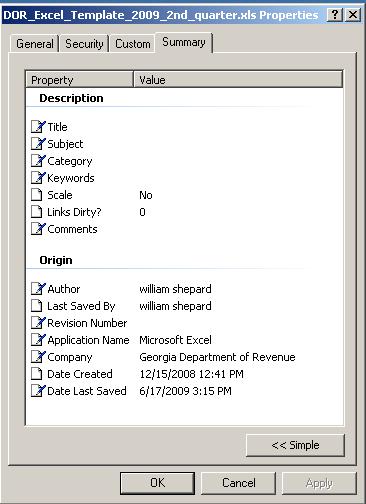Select the Keywords property label

click(71, 178)
